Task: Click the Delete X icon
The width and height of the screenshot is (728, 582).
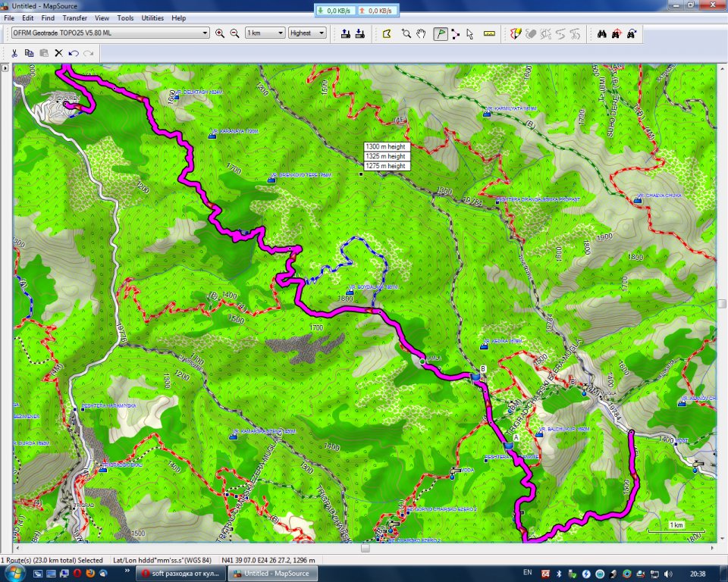Action: 58,53
